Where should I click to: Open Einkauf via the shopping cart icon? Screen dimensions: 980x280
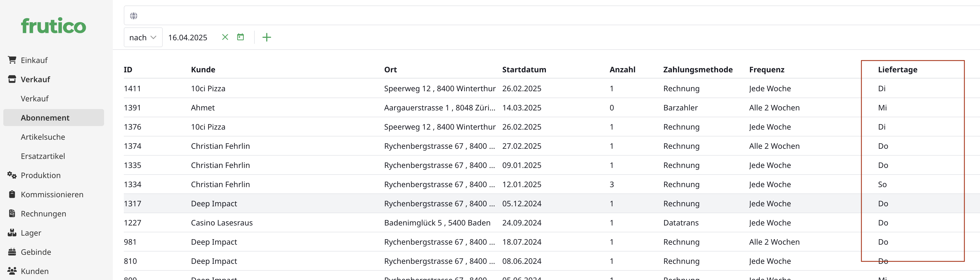[x=12, y=60]
